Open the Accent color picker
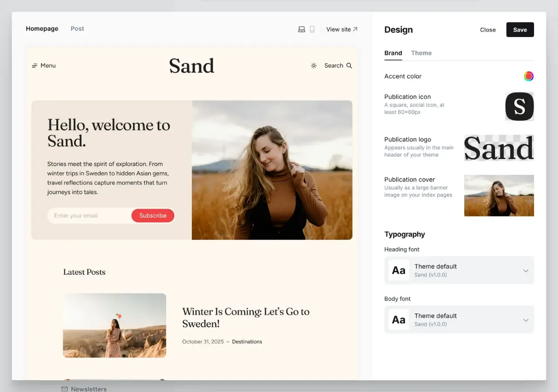The height and width of the screenshot is (392, 558). coord(528,77)
